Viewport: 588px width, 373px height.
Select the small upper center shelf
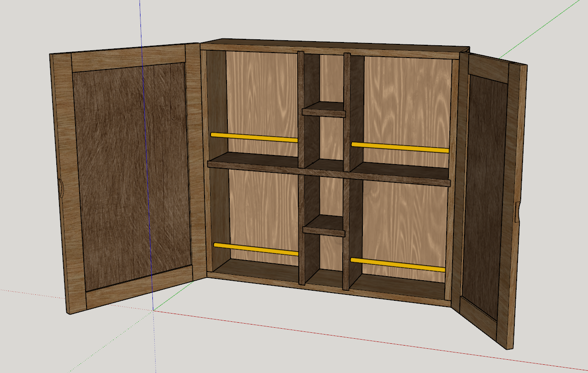pos(324,109)
